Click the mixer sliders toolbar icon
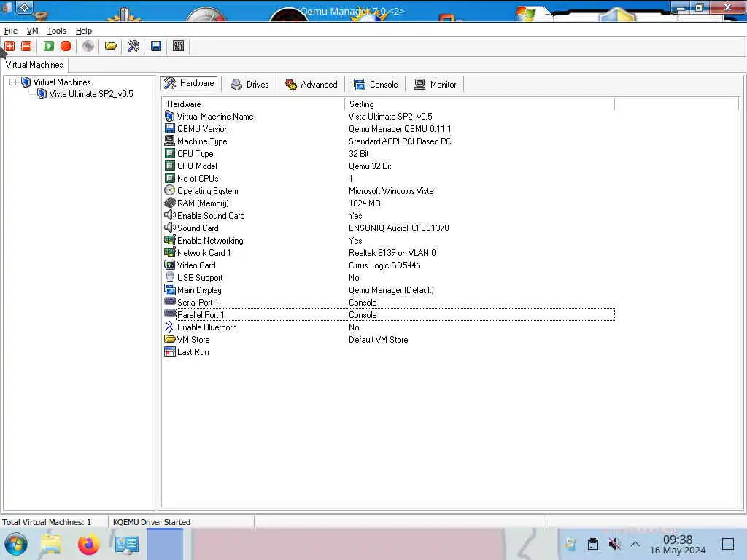This screenshot has height=560, width=747. tap(178, 46)
